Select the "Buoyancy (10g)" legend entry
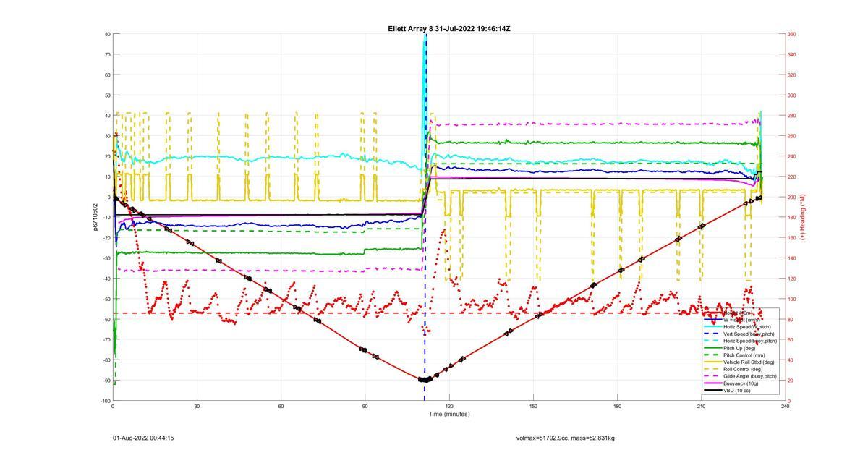This screenshot has height=450, width=868. 741,383
